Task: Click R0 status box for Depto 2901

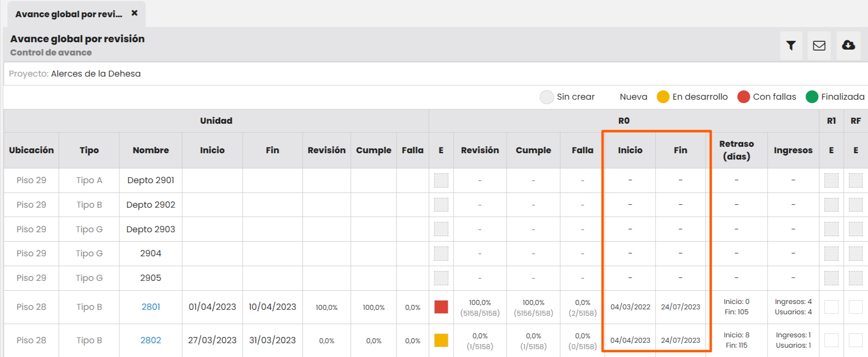Action: (x=441, y=180)
